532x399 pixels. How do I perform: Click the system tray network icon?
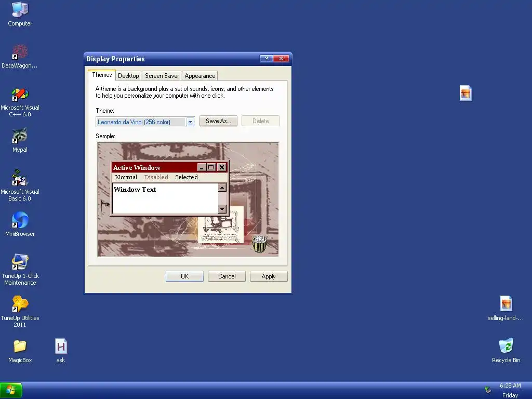tap(488, 390)
